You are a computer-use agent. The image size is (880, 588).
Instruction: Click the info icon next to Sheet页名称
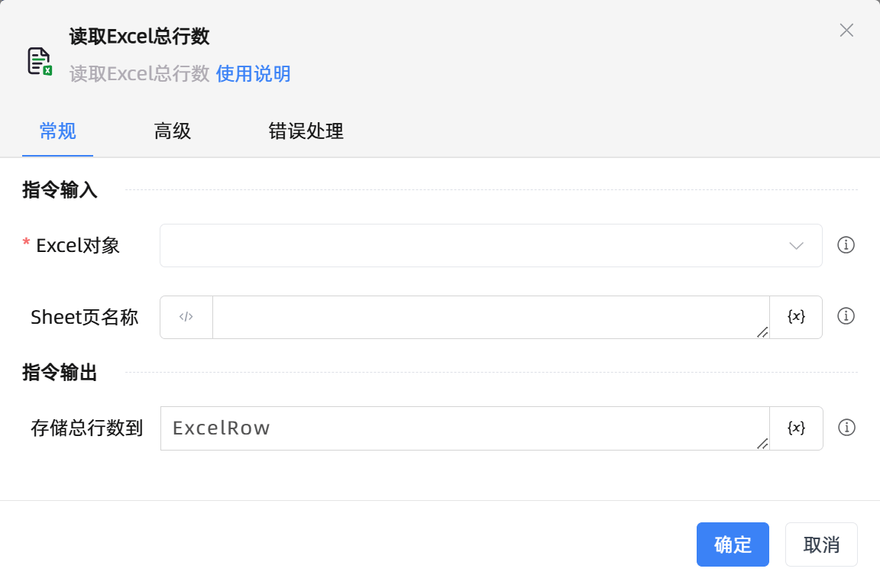pyautogui.click(x=846, y=316)
